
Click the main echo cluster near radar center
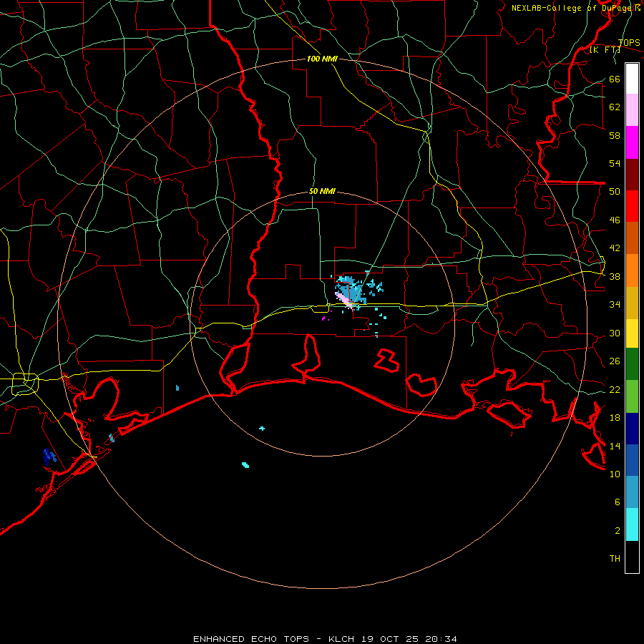click(x=351, y=292)
